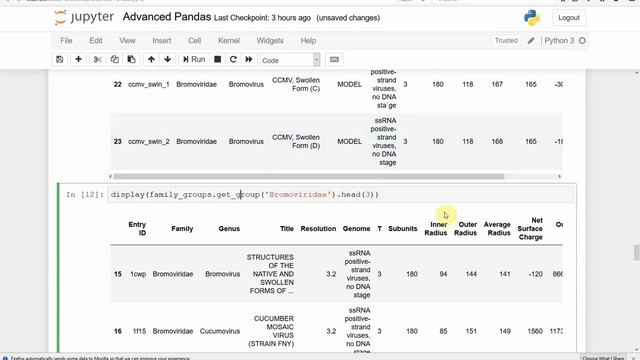
Task: Cut selected cells with scissors icon
Action: 98,60
